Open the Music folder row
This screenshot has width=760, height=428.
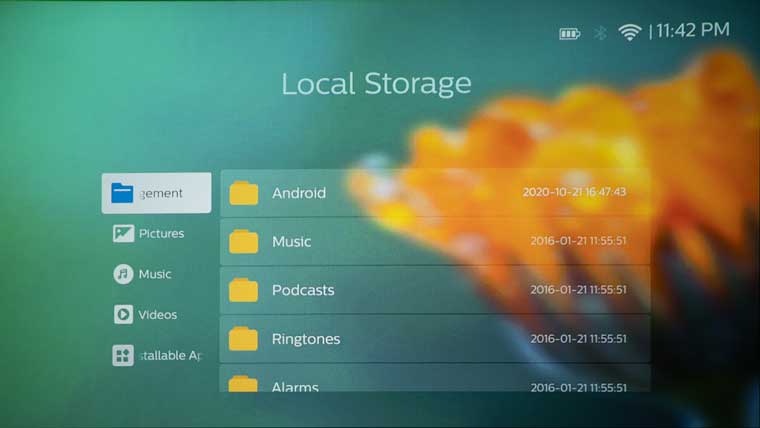click(435, 241)
